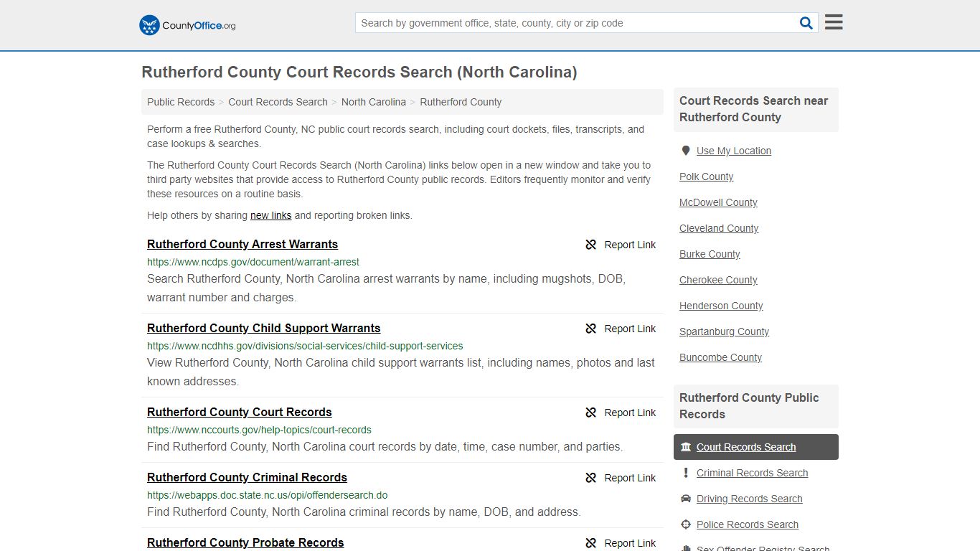
Task: Click the broken-link icon for Court Records
Action: [x=591, y=413]
